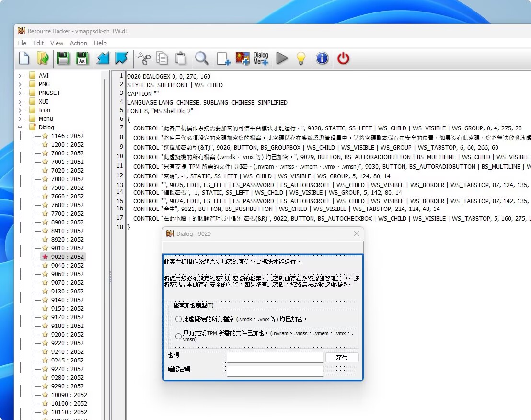This screenshot has height=420, width=531.
Task: Expand the Icon resource node
Action: (19, 110)
